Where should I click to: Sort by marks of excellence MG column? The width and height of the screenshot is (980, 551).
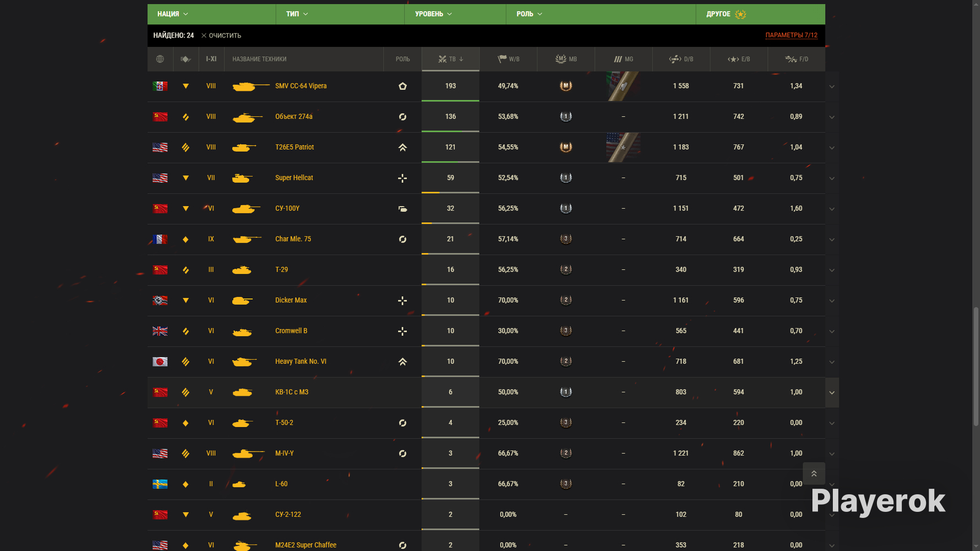tap(623, 59)
